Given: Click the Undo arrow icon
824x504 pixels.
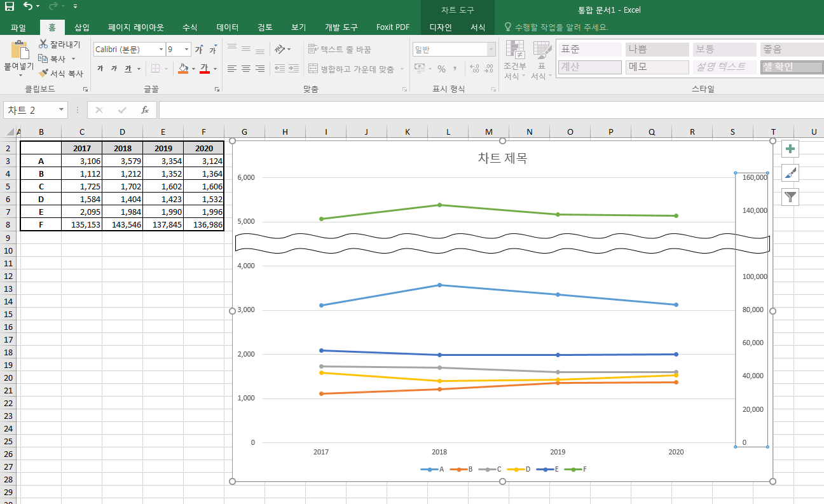Looking at the screenshot, I should pos(29,6).
